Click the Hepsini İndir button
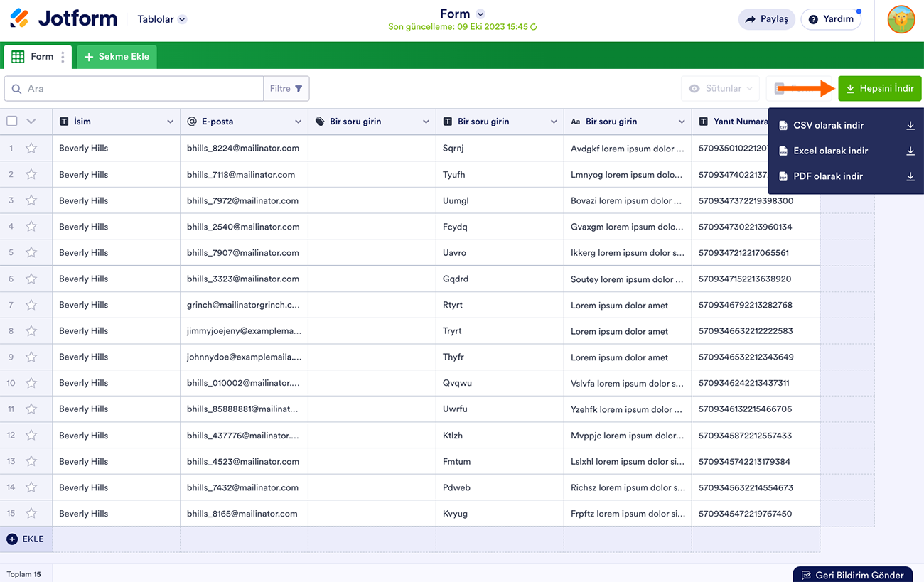The image size is (924, 582). (879, 88)
